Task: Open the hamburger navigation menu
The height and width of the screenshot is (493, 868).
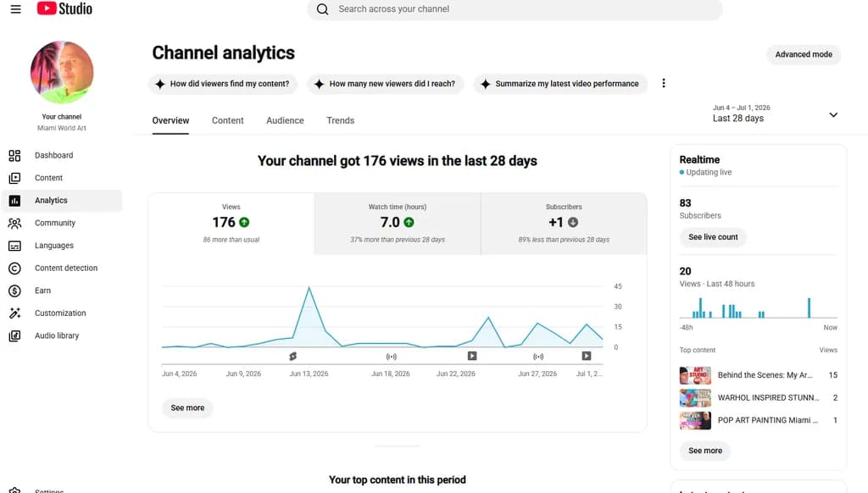Action: tap(15, 8)
